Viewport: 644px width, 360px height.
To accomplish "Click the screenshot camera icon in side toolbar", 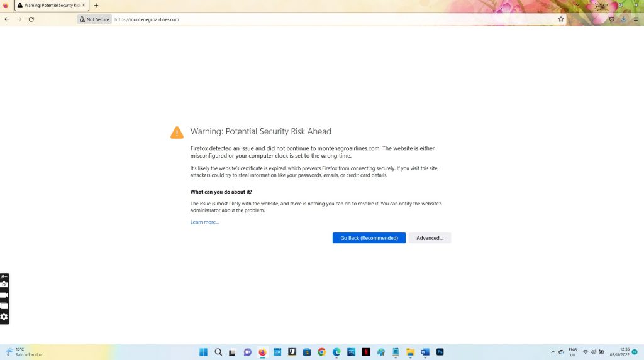I will click(4, 285).
